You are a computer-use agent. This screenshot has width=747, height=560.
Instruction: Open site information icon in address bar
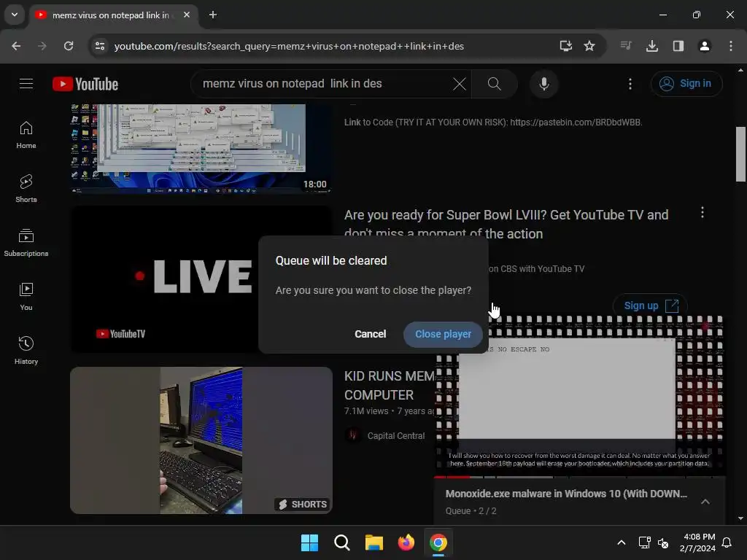click(x=100, y=46)
